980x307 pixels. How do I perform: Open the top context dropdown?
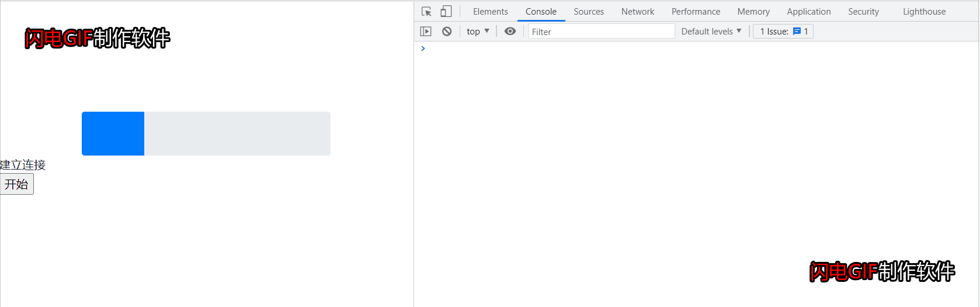click(478, 32)
